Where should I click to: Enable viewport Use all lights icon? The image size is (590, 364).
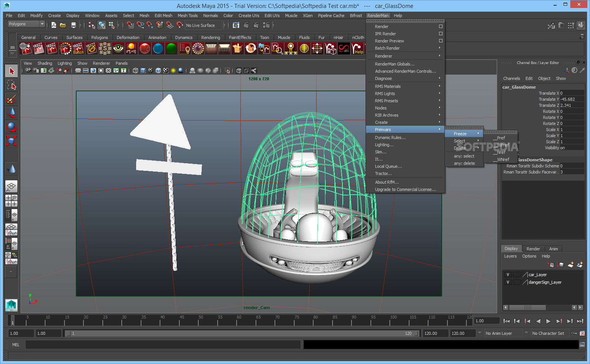click(173, 70)
